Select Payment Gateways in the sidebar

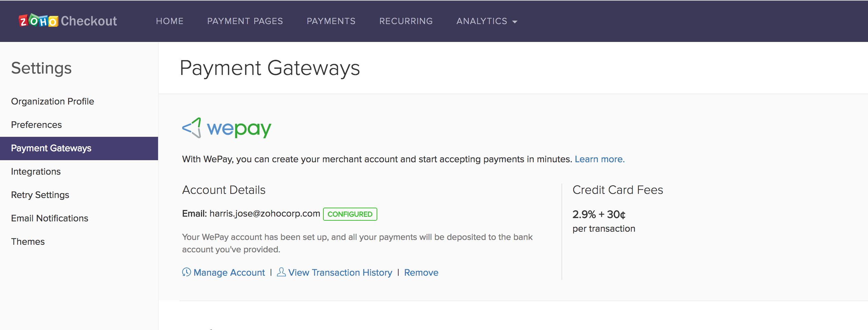[51, 148]
